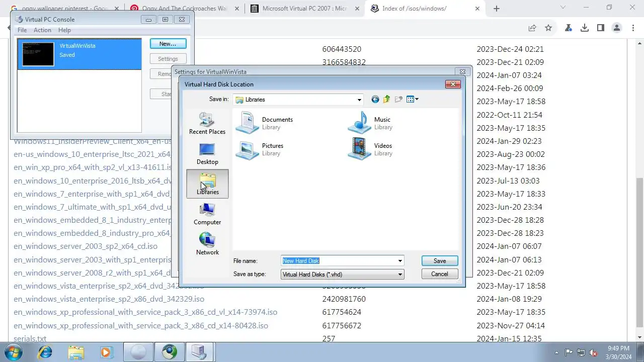Viewport: 644px width, 362px height.
Task: Select Computer in the places sidebar
Action: point(207,214)
